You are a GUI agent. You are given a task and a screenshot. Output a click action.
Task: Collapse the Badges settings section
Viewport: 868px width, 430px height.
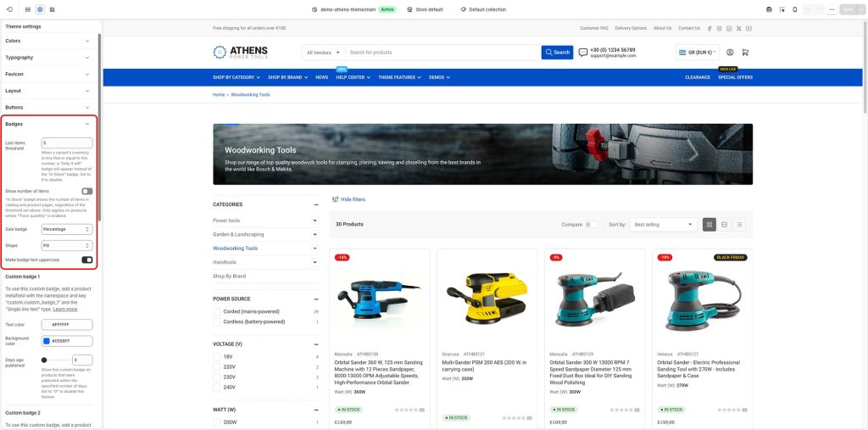pyautogui.click(x=47, y=124)
